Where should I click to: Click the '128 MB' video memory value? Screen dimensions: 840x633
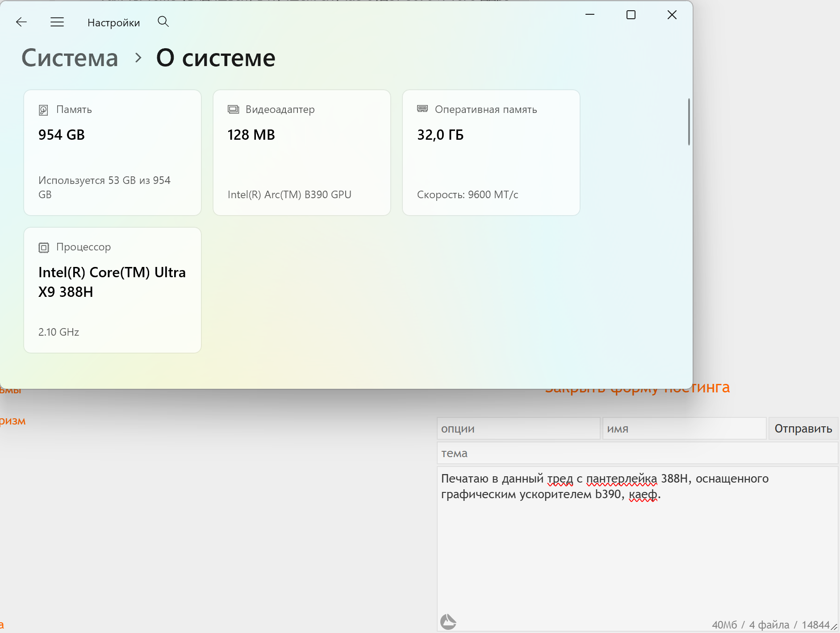(251, 135)
